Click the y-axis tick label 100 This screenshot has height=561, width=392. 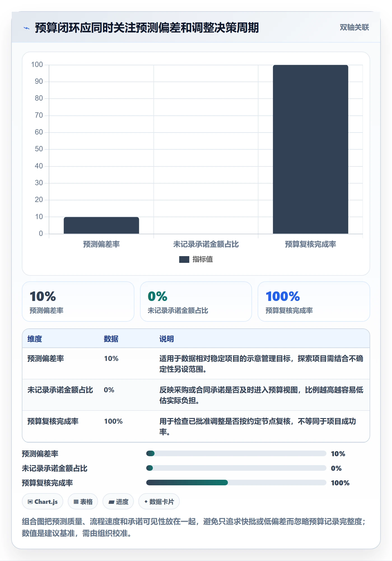[37, 64]
